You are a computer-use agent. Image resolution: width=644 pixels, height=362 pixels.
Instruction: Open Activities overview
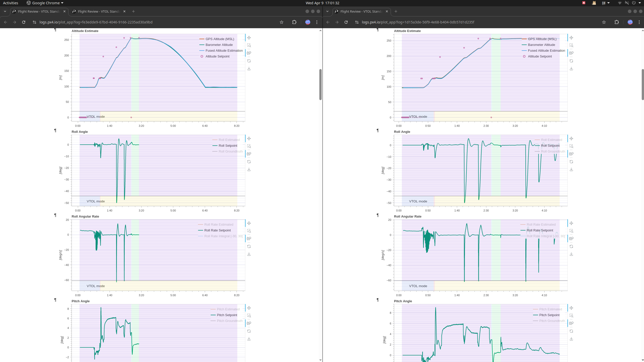click(x=11, y=3)
